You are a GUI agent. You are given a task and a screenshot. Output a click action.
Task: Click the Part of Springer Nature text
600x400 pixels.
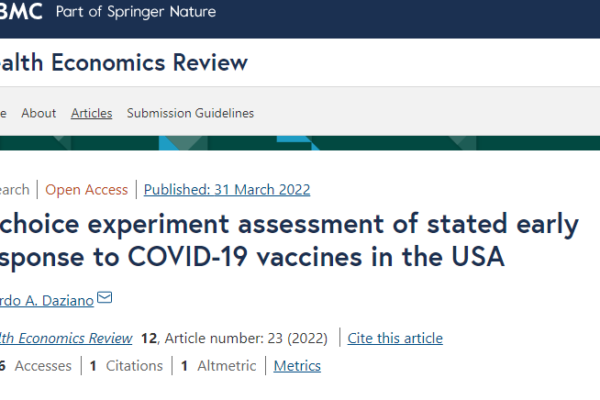click(x=136, y=12)
